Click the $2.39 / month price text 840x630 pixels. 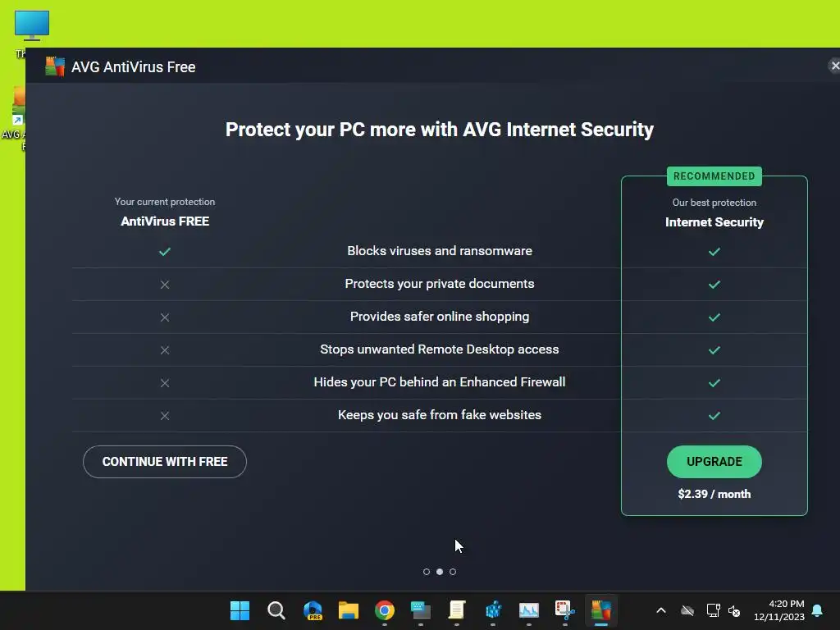(x=714, y=494)
